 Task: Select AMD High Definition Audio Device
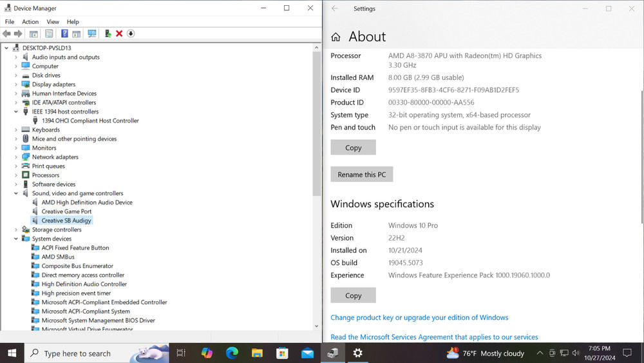point(87,202)
